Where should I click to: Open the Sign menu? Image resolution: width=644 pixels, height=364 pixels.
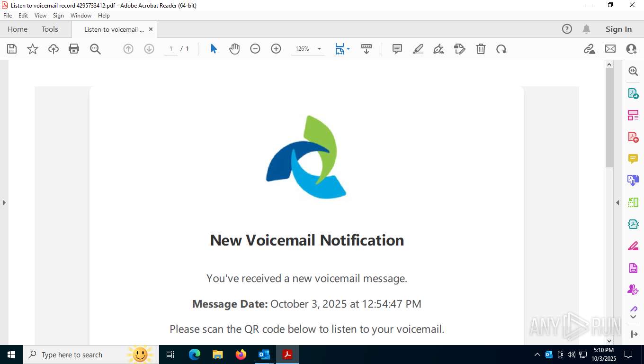pos(58,16)
